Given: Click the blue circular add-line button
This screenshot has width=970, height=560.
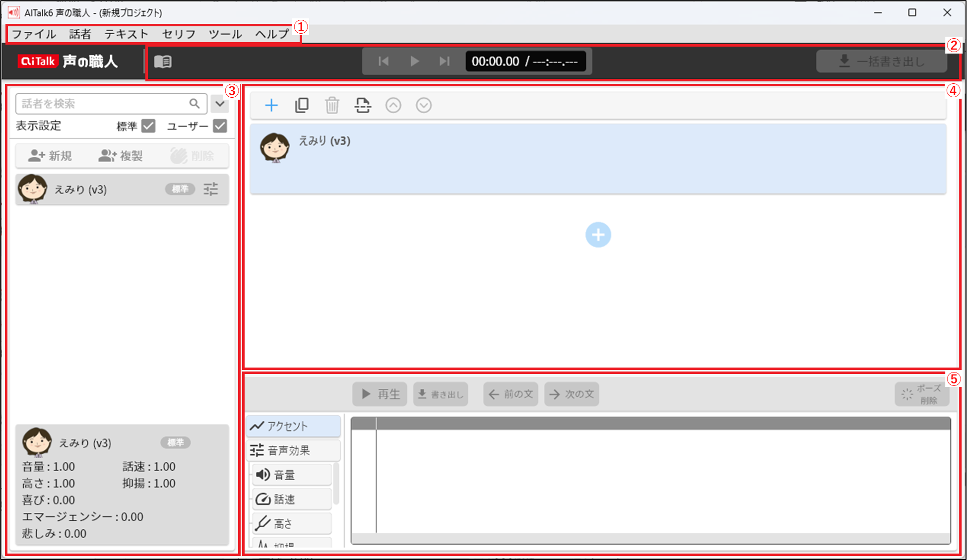Looking at the screenshot, I should 598,235.
